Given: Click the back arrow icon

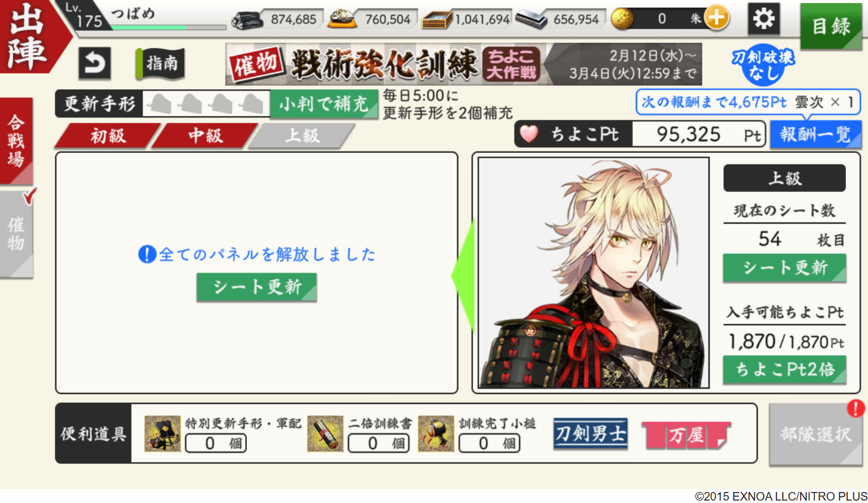Looking at the screenshot, I should click(95, 64).
